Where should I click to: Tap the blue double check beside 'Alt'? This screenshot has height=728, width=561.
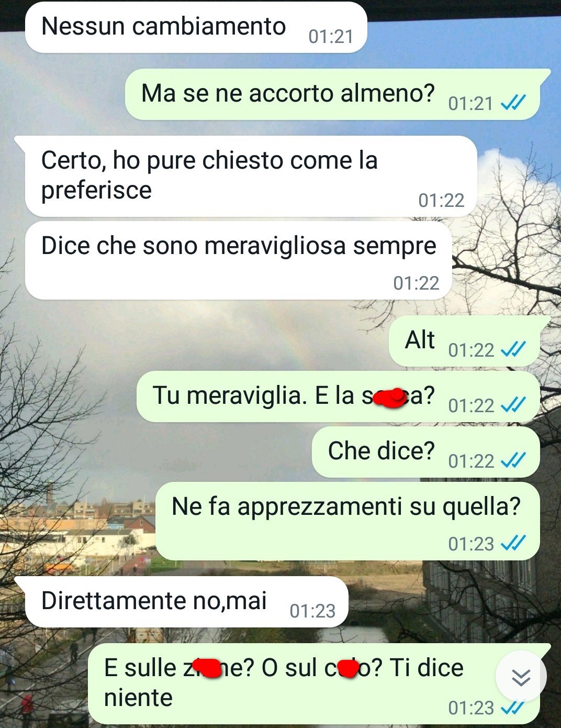click(x=513, y=349)
